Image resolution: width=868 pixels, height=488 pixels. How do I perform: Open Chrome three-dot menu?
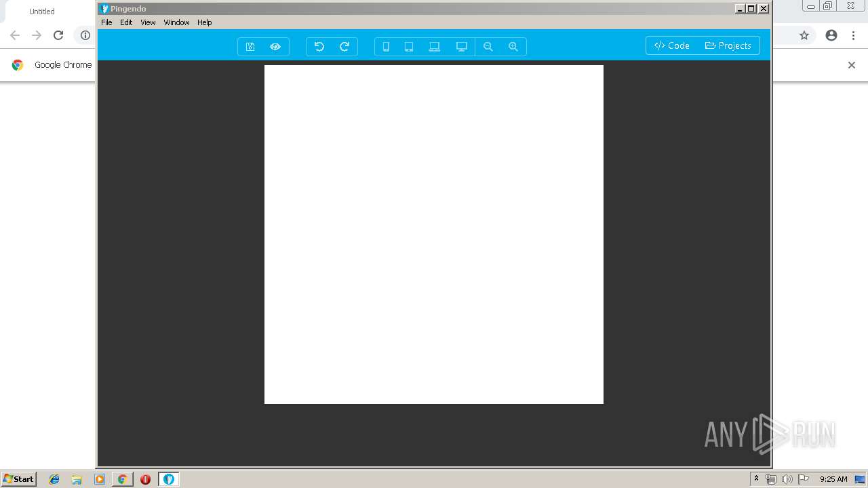[x=853, y=35]
